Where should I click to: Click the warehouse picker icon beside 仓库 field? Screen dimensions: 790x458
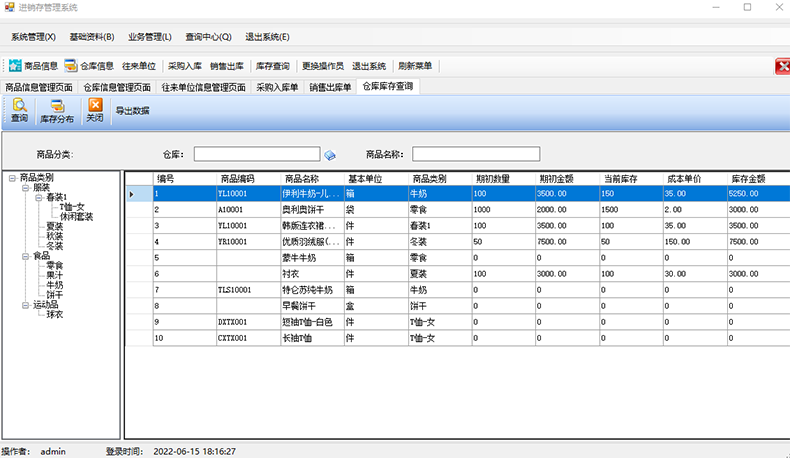click(x=330, y=155)
